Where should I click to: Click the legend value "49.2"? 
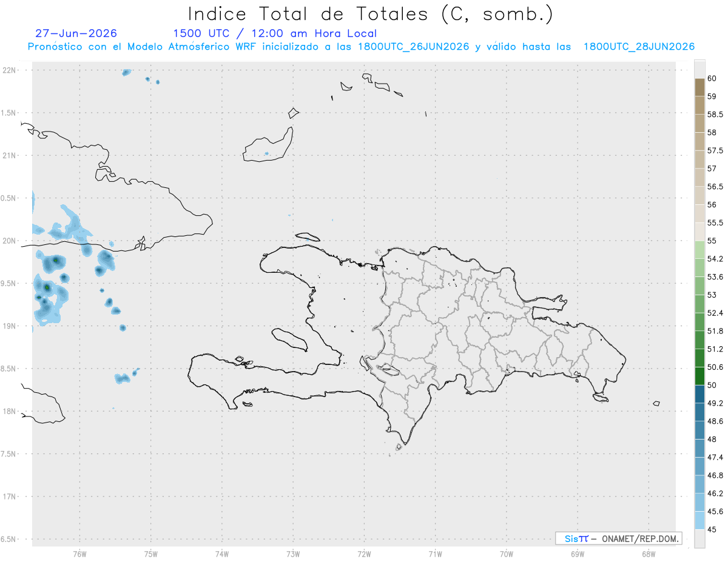click(x=715, y=403)
